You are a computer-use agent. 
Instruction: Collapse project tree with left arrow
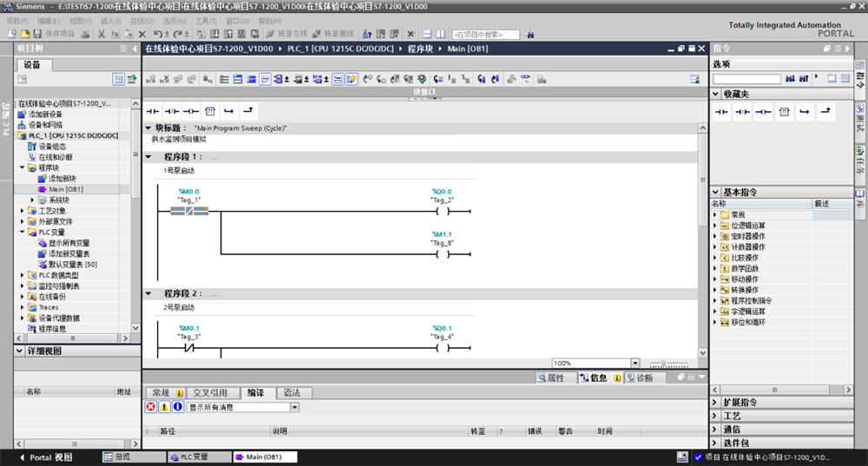(x=135, y=49)
